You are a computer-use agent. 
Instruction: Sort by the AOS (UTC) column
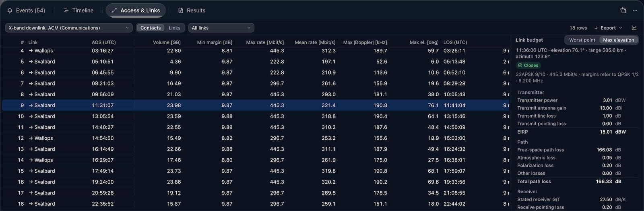(104, 42)
